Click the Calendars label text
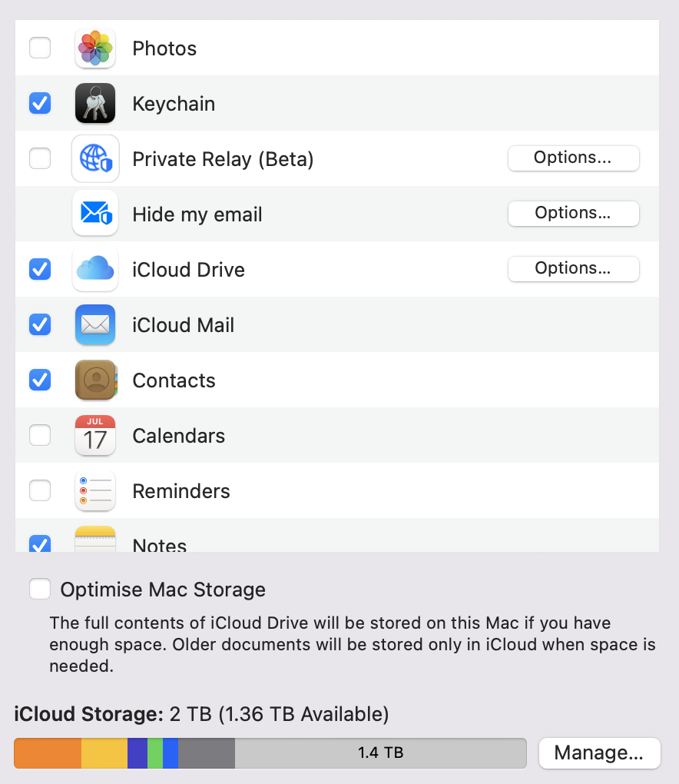Viewport: 679px width, 784px height. pos(178,436)
